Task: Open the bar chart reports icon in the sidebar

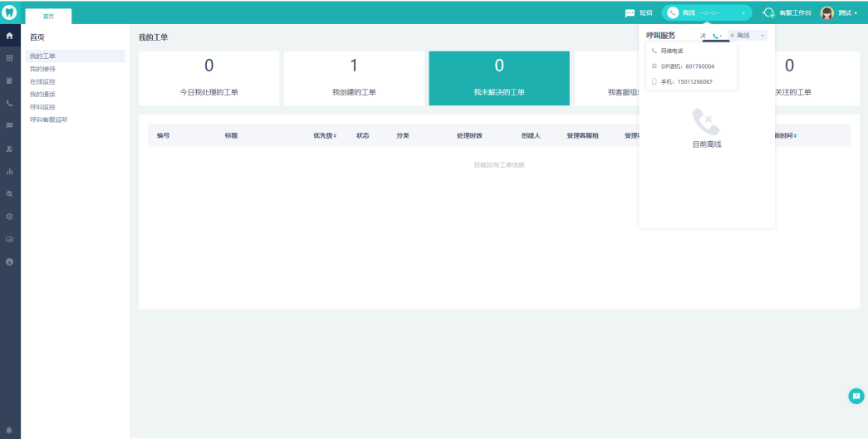Action: pyautogui.click(x=9, y=172)
